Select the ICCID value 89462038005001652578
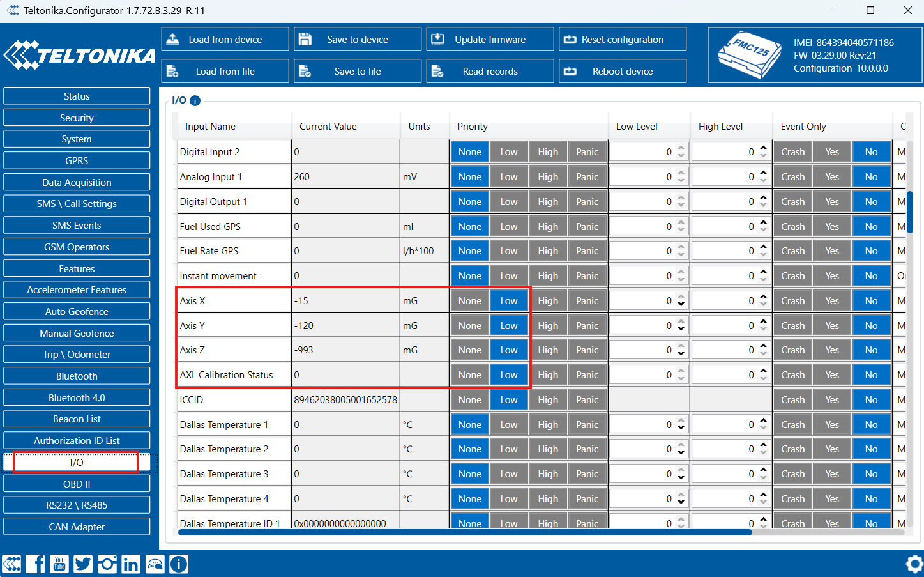This screenshot has height=577, width=924. [x=345, y=400]
